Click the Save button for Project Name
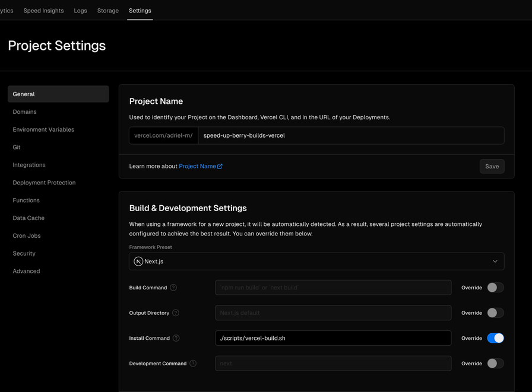The height and width of the screenshot is (392, 532). pyautogui.click(x=492, y=167)
